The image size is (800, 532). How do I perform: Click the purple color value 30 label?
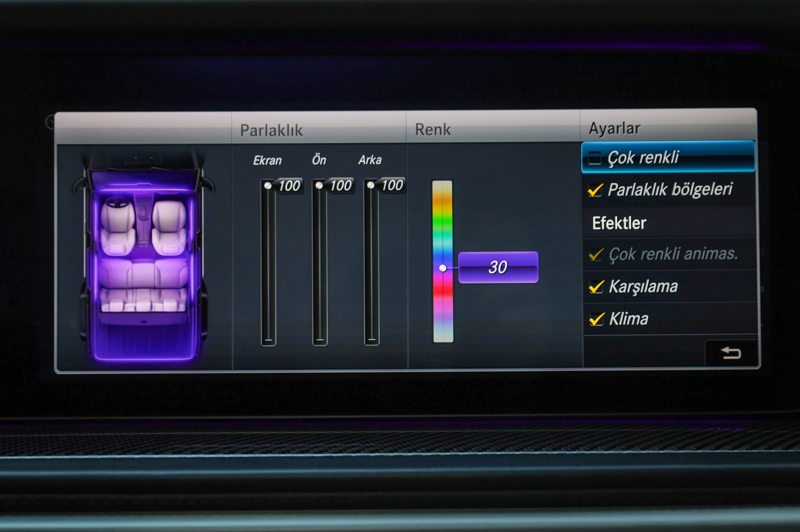pyautogui.click(x=498, y=267)
